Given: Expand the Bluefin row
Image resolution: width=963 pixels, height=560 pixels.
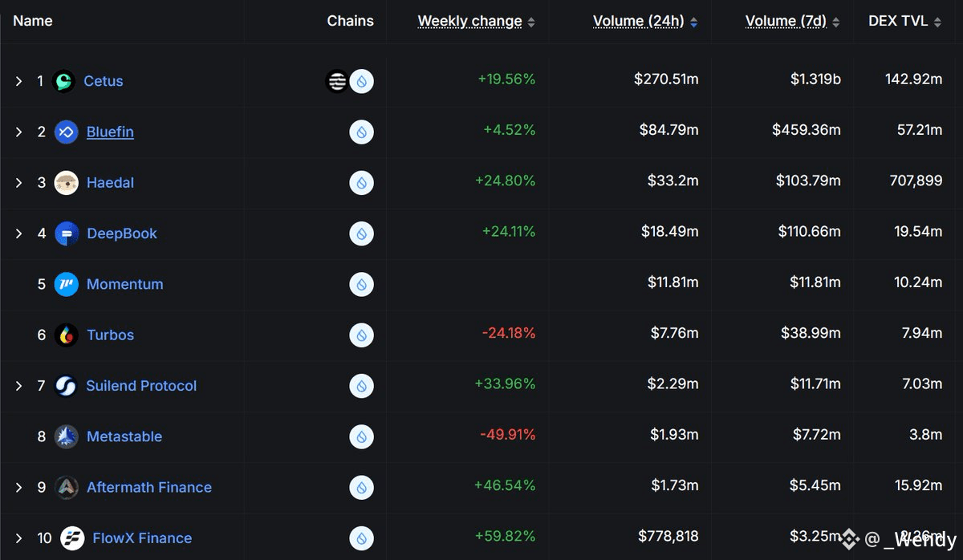Looking at the screenshot, I should pos(18,132).
